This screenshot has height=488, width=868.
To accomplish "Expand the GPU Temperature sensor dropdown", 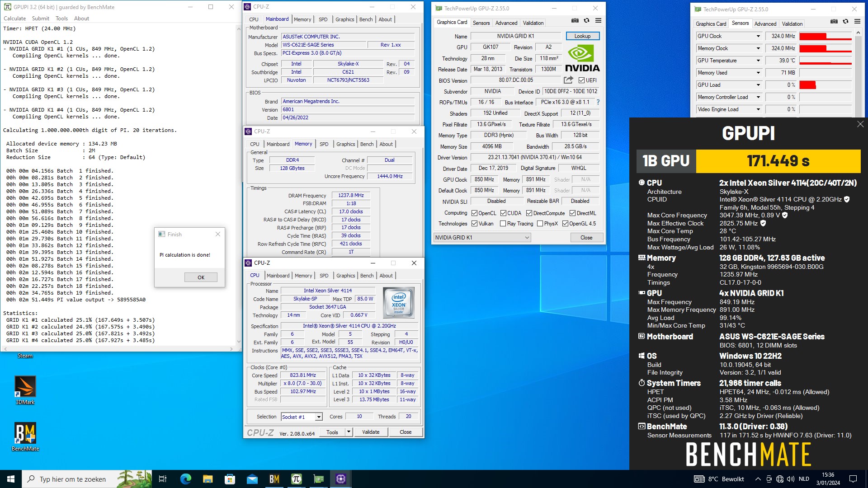I will coord(758,61).
